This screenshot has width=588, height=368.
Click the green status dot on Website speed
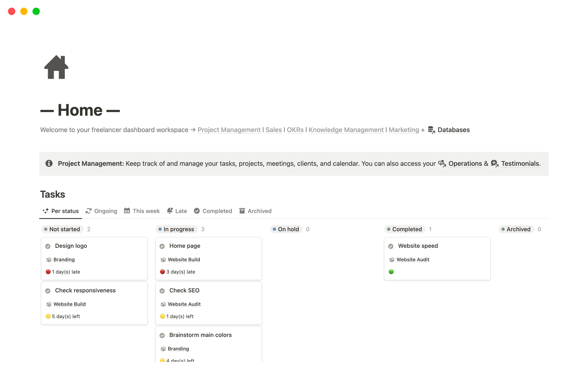[391, 272]
